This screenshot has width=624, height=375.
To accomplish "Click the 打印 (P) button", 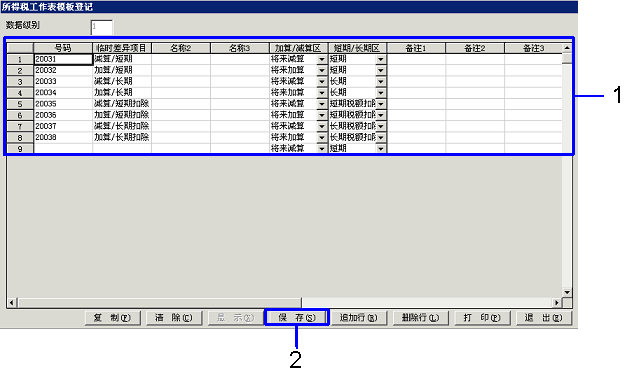I will pyautogui.click(x=482, y=318).
